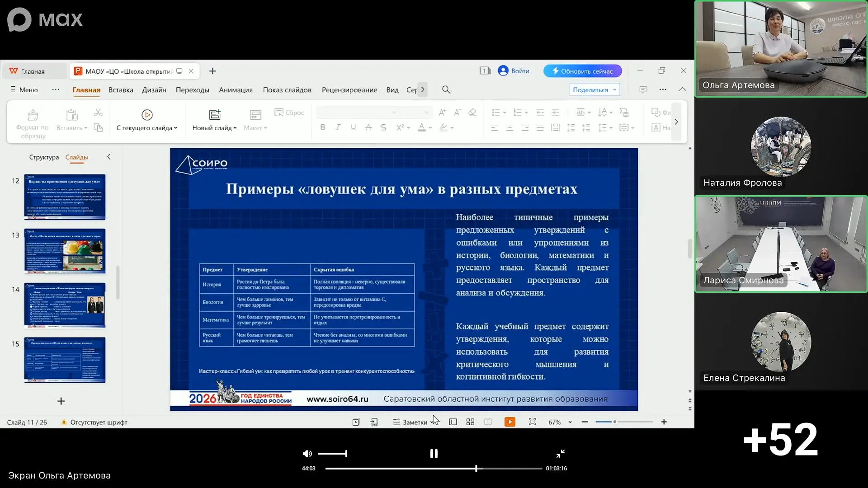Mute the video volume speaker icon

pos(307,454)
